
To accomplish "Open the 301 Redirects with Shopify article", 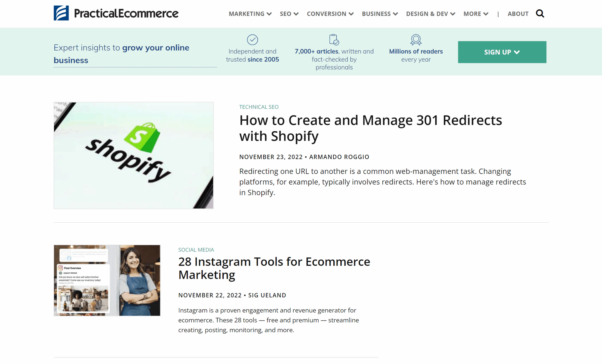I will click(371, 128).
